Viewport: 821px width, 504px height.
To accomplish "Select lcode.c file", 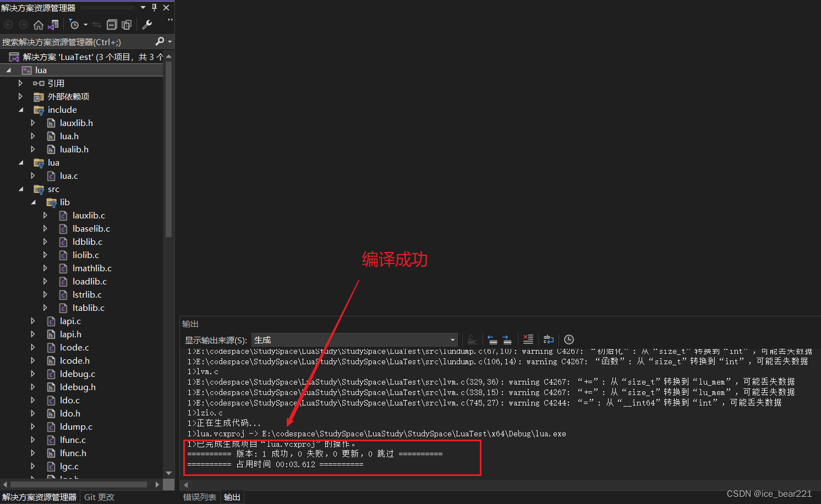I will [74, 348].
